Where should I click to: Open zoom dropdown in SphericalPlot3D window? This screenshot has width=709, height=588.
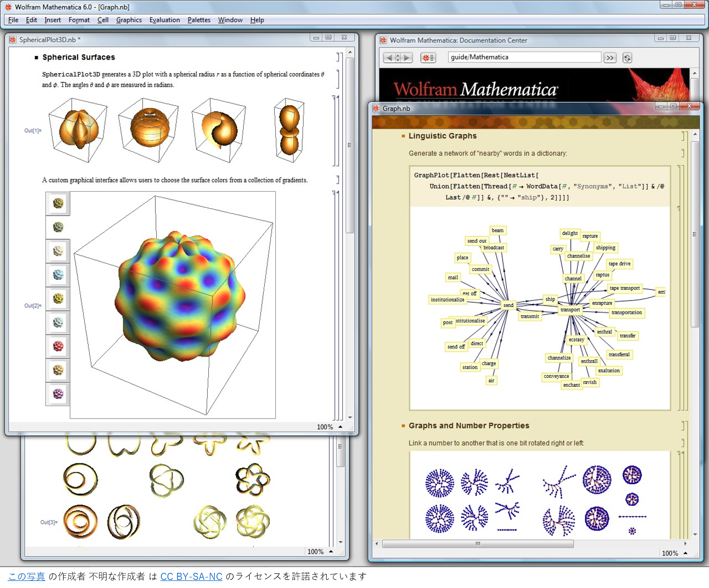(340, 427)
